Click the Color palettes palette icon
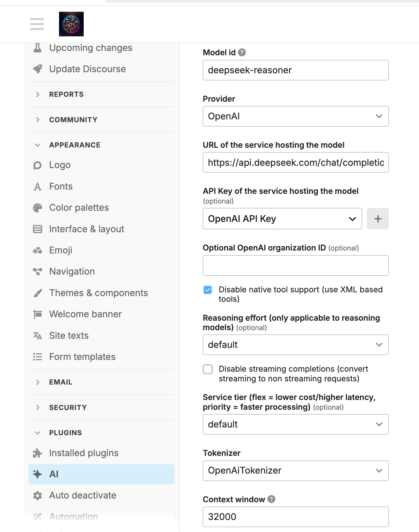 (x=38, y=208)
